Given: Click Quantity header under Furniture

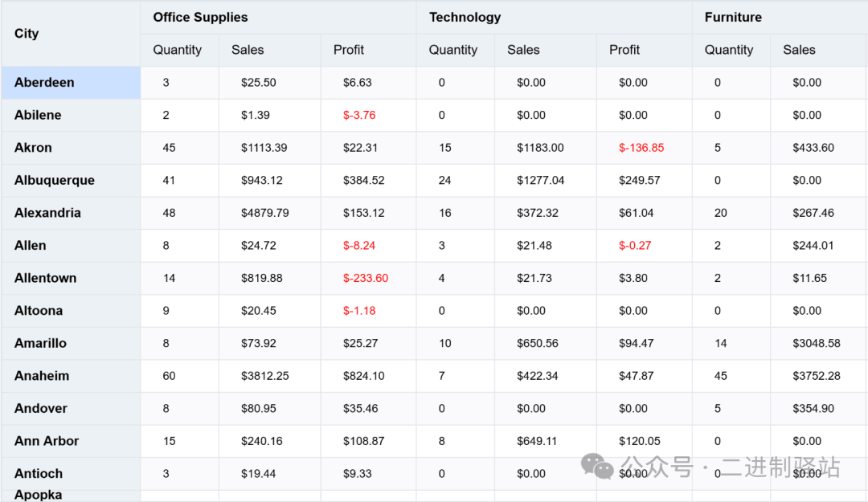Looking at the screenshot, I should coord(729,50).
